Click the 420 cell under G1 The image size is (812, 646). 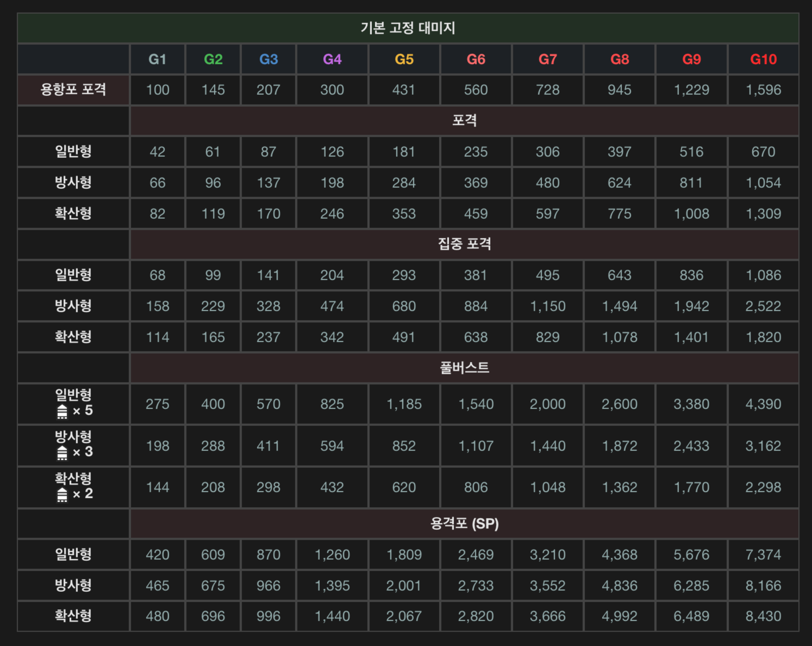click(x=157, y=555)
